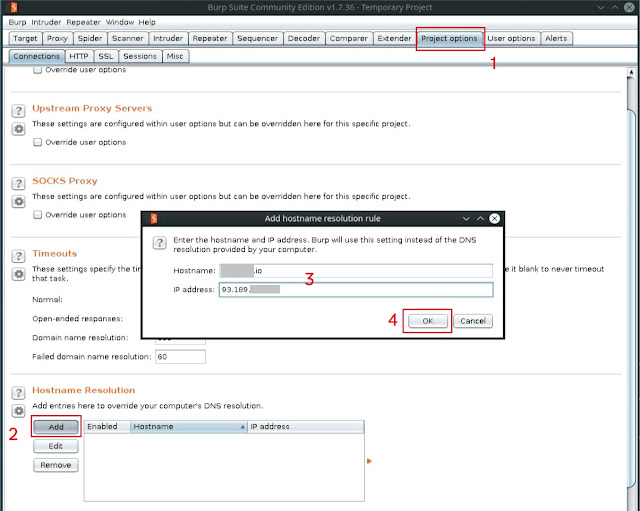Click Burp logo in main title bar
This screenshot has height=511, width=640.
coord(14,7)
